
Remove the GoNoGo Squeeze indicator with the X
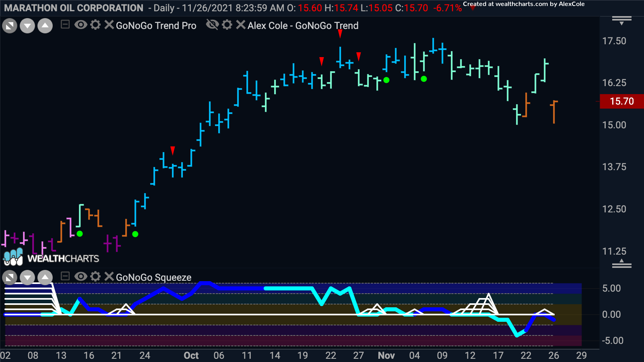tap(108, 277)
